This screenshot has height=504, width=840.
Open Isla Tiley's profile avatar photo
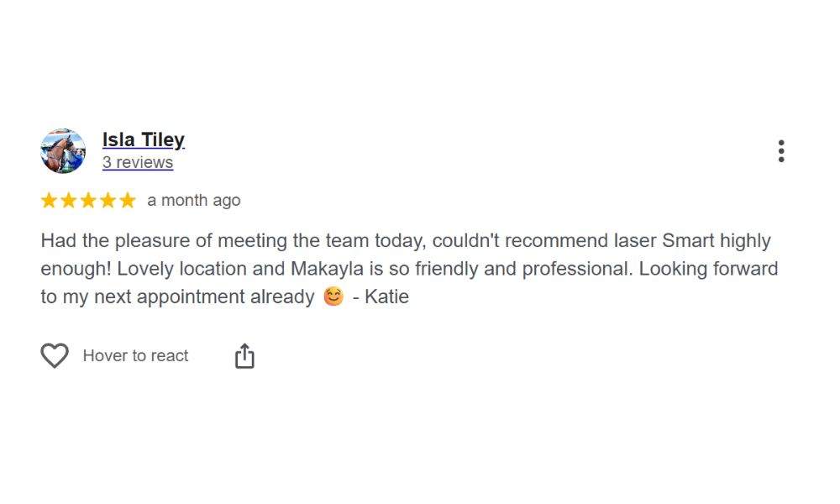pos(63,151)
